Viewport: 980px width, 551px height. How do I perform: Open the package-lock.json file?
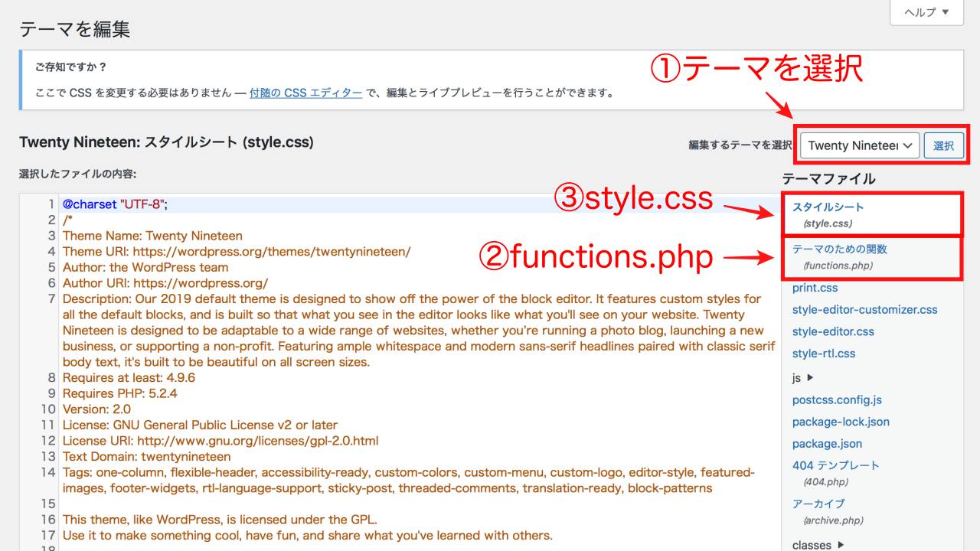pyautogui.click(x=841, y=422)
